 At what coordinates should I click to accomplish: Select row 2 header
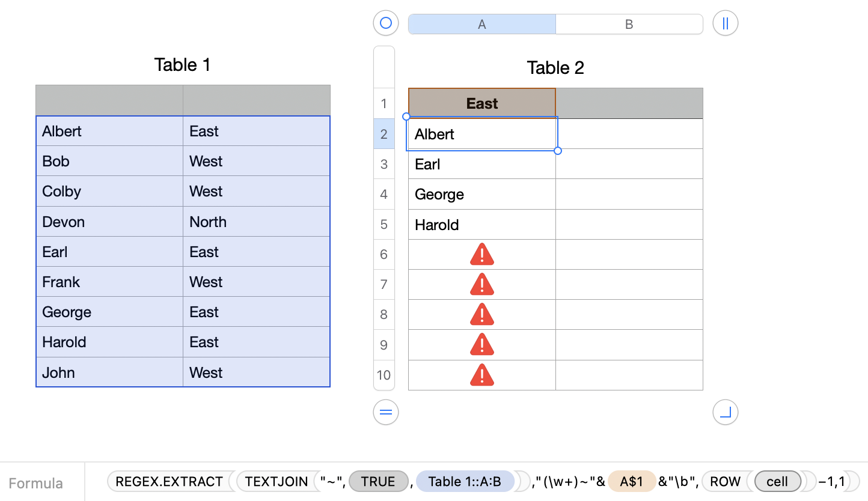point(384,134)
